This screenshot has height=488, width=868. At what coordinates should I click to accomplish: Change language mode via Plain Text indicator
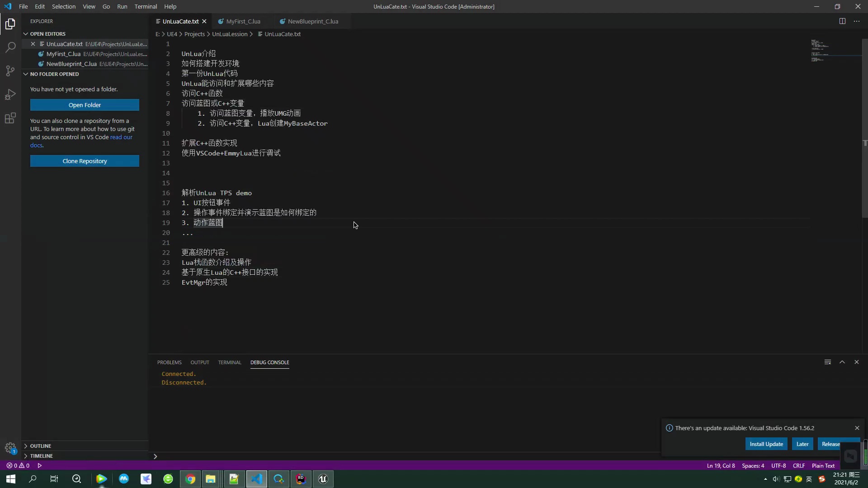pos(822,465)
